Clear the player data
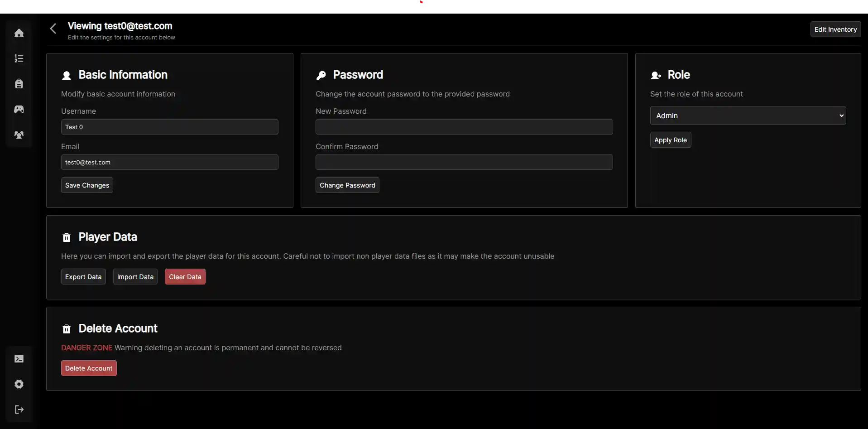The image size is (868, 429). (x=184, y=276)
